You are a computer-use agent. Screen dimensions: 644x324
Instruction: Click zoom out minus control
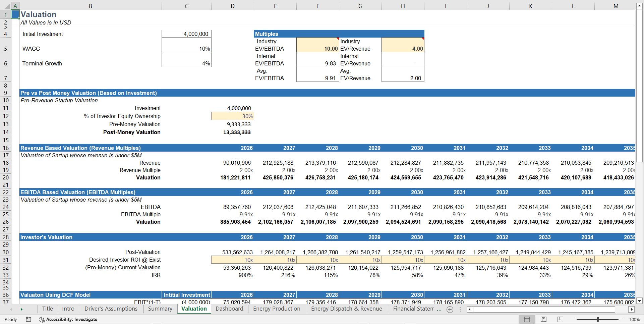(573, 319)
